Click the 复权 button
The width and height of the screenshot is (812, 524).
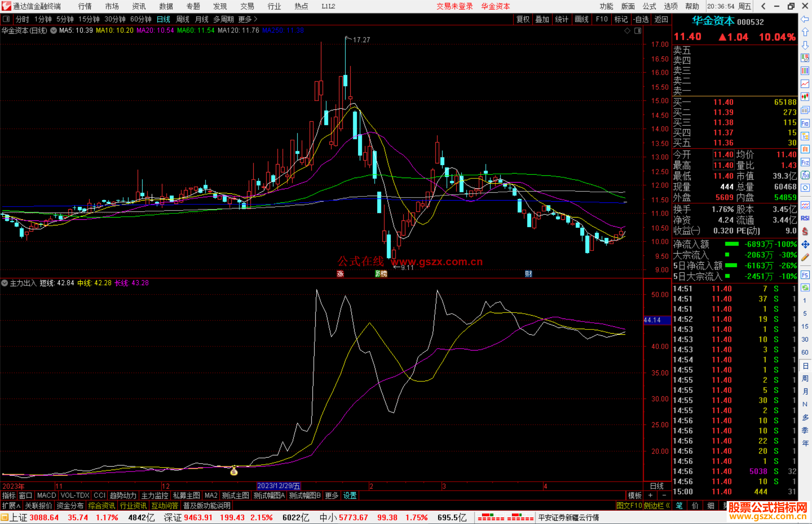(523, 19)
